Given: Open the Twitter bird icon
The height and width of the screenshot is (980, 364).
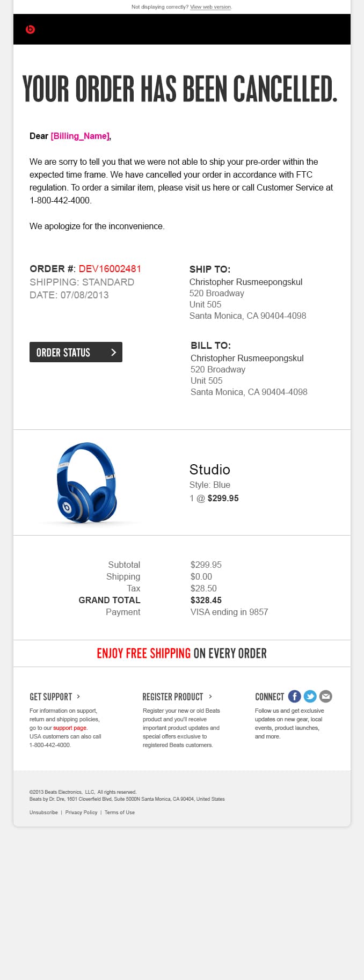Looking at the screenshot, I should 310,696.
